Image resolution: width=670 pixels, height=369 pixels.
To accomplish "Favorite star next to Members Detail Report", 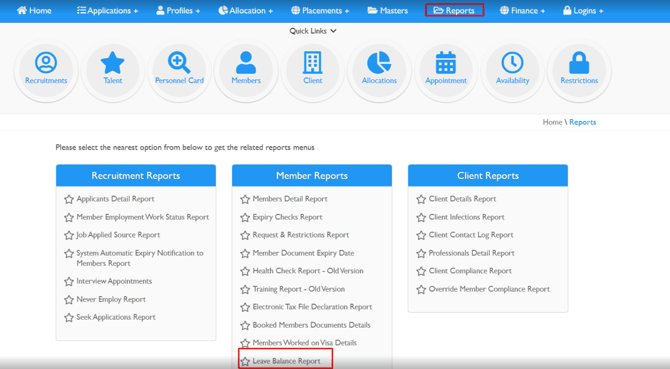I will coord(245,199).
